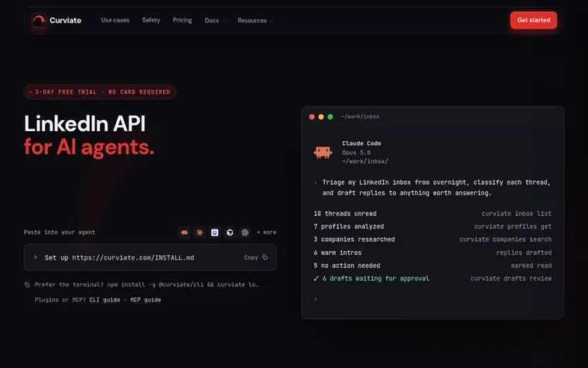Show more agents via '+ more'

point(267,232)
